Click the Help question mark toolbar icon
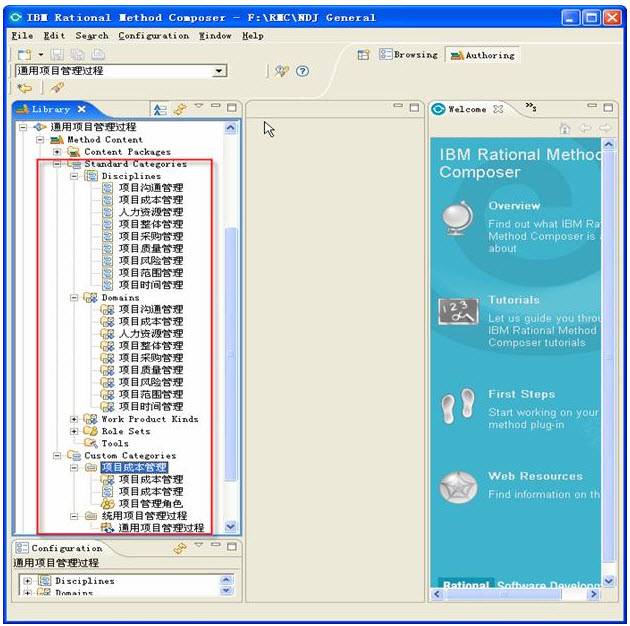The image size is (630, 626). (302, 71)
